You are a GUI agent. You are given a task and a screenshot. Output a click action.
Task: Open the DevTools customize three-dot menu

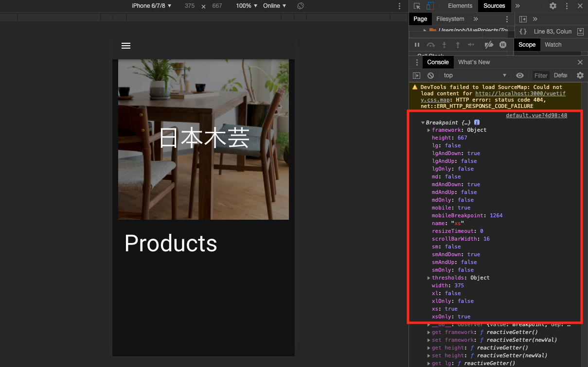566,6
